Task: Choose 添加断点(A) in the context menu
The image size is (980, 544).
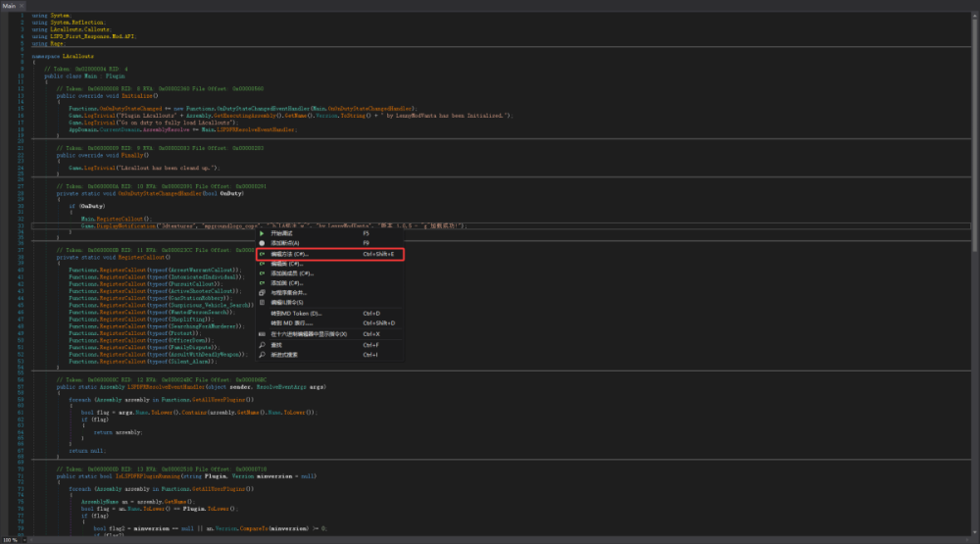Action: [x=329, y=243]
